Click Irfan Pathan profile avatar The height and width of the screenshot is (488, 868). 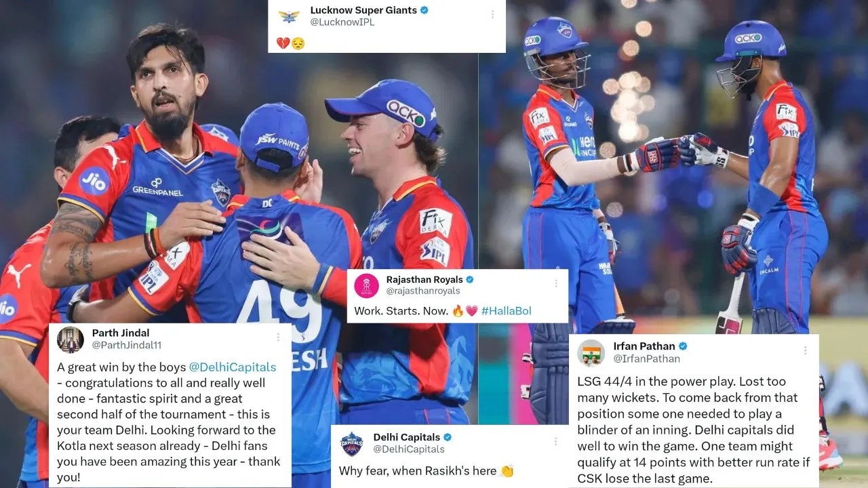click(x=591, y=352)
